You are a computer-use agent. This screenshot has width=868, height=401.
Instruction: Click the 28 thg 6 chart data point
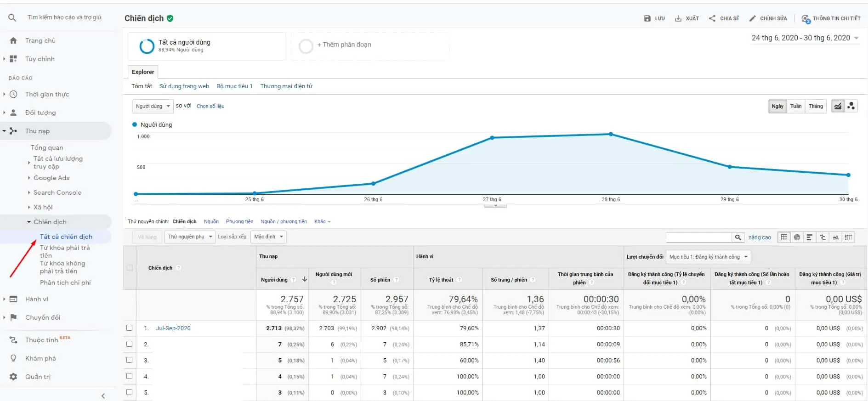tap(611, 134)
